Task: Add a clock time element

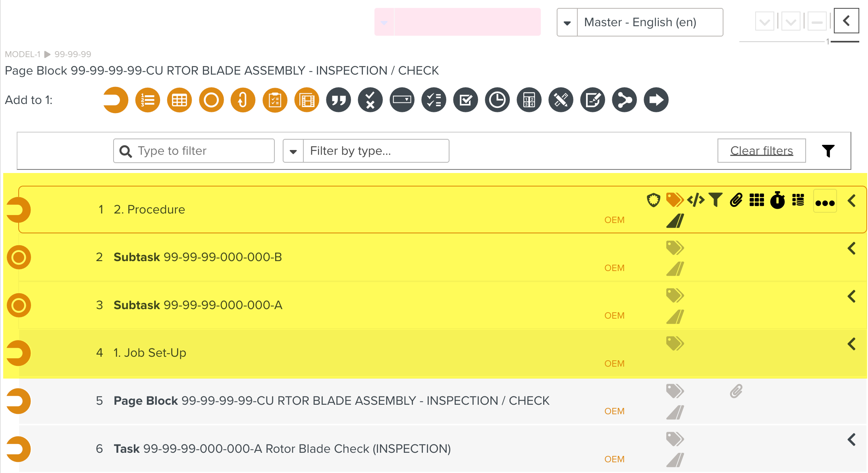Action: point(497,100)
